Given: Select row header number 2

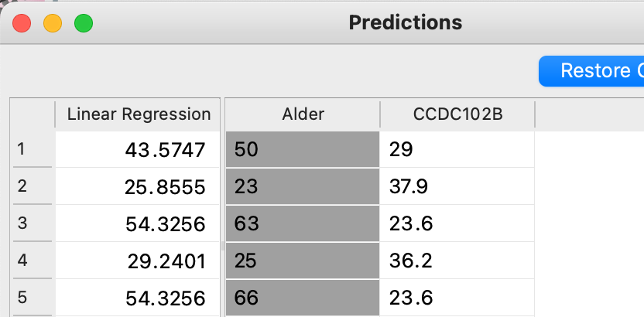Looking at the screenshot, I should (32, 186).
